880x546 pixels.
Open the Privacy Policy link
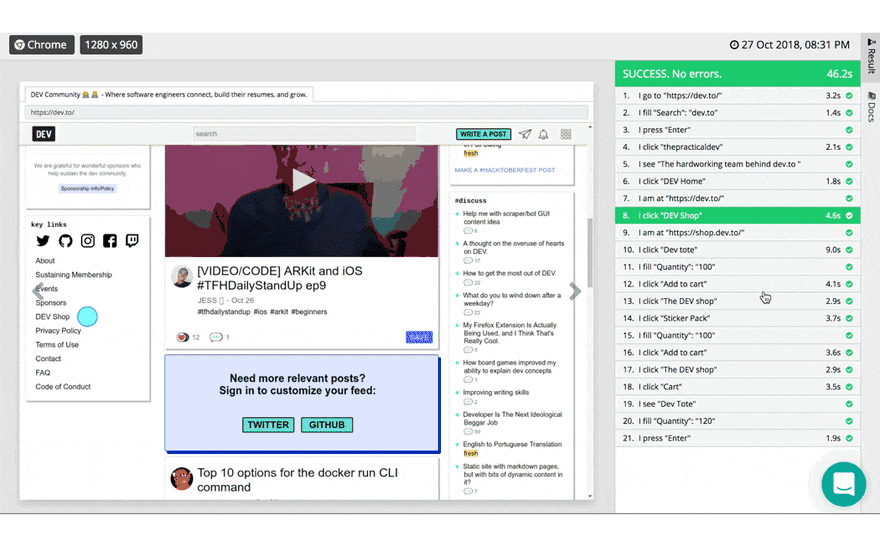tap(58, 331)
